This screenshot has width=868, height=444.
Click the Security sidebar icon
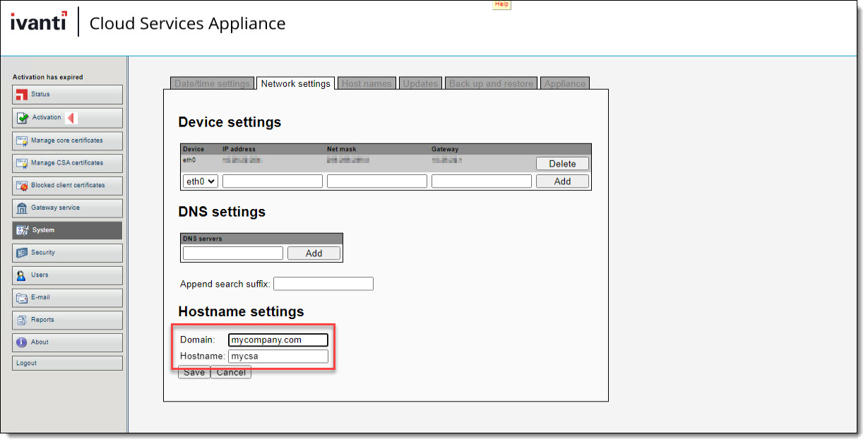(x=22, y=253)
